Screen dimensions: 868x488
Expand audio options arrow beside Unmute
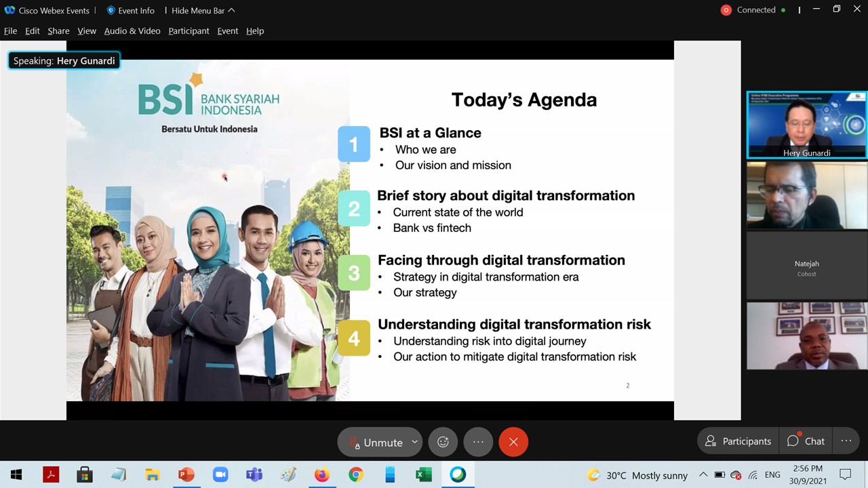tap(414, 442)
